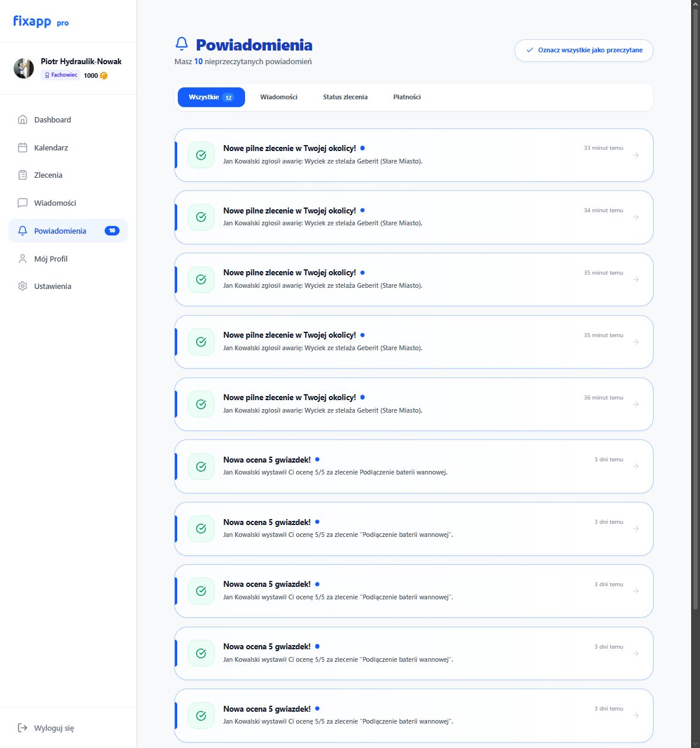Click the '33 minut temu' timestamp

[x=603, y=148]
